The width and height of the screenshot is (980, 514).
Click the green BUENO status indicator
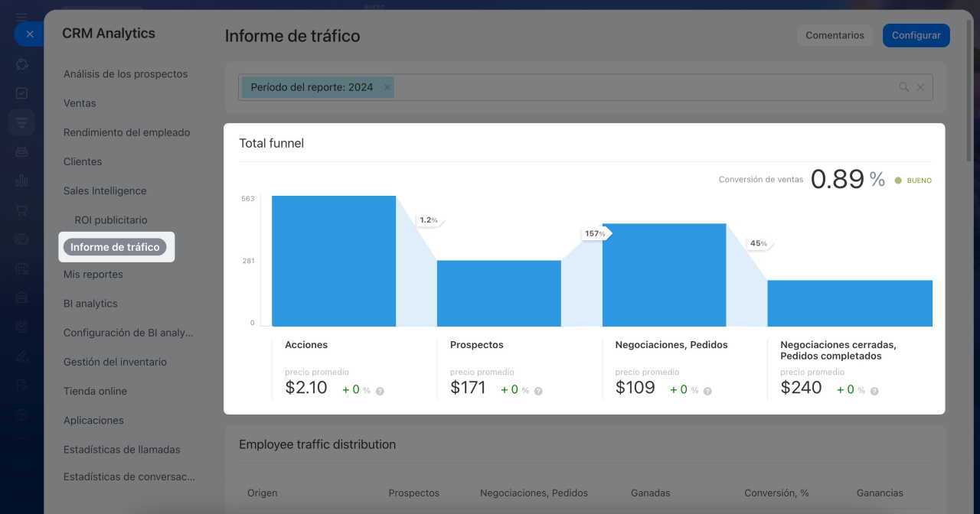[x=913, y=181]
